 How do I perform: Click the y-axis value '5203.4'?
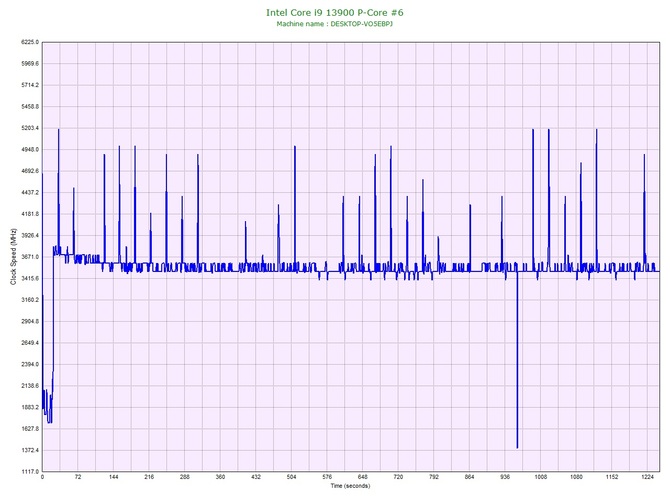pyautogui.click(x=30, y=128)
